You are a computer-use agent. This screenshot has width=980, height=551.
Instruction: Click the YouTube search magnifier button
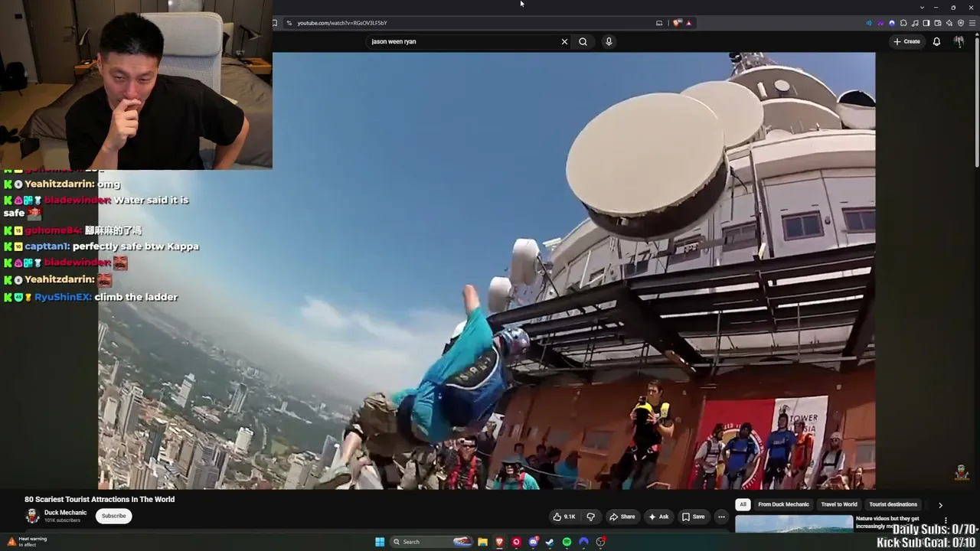tap(583, 41)
